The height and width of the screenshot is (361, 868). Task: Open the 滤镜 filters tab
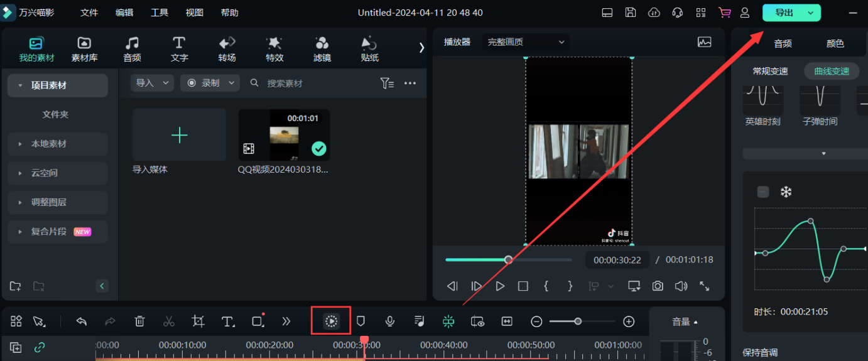pyautogui.click(x=322, y=49)
